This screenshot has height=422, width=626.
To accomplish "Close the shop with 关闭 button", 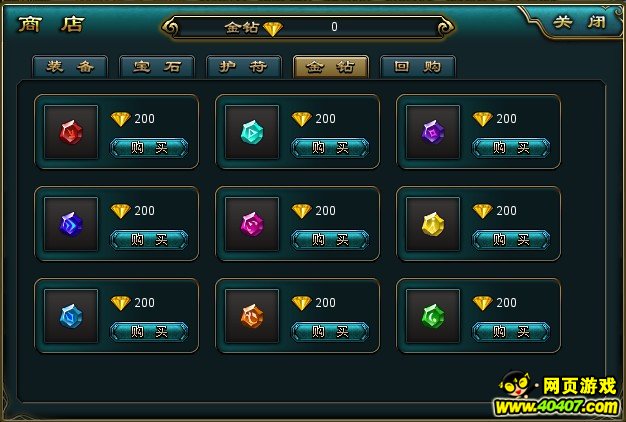I will [x=579, y=22].
